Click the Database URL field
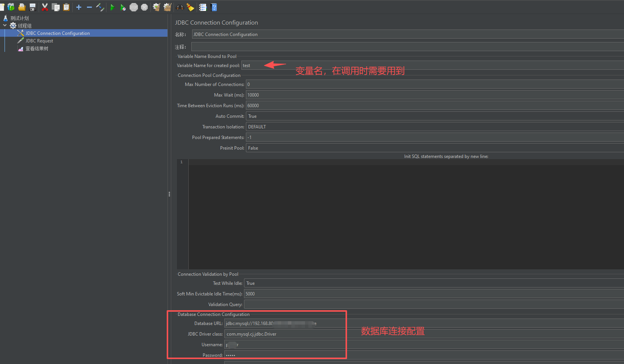624x364 pixels. click(424, 323)
